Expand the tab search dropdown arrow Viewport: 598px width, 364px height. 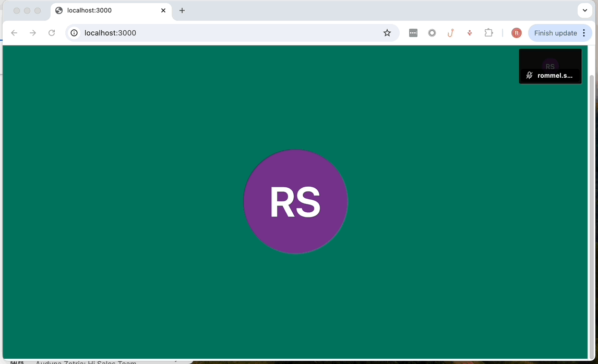pos(584,10)
